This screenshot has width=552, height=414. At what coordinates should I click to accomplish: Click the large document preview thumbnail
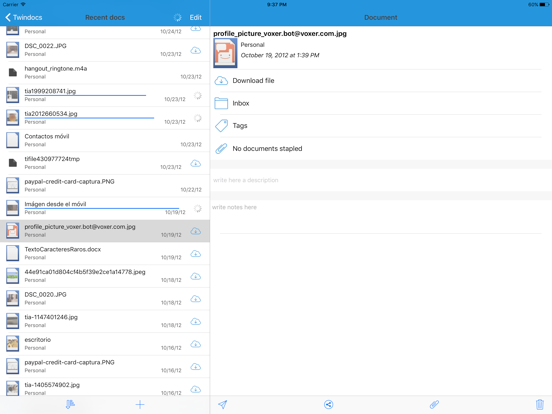pos(225,53)
